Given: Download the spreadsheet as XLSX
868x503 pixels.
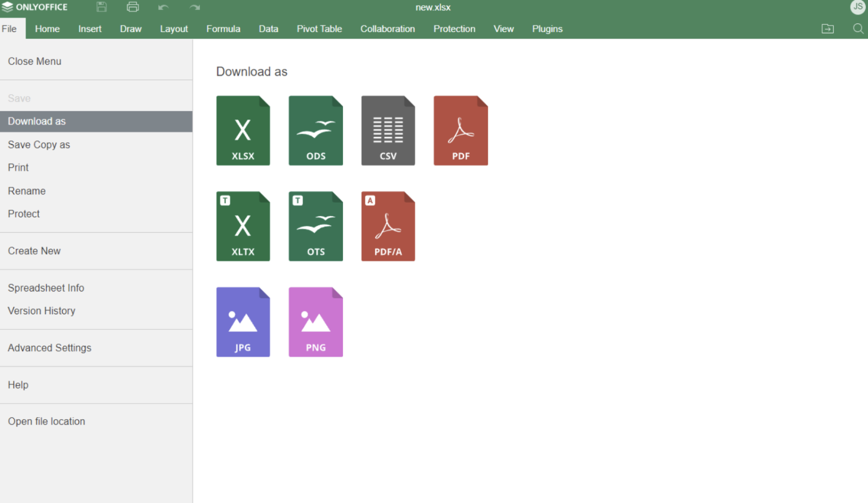Looking at the screenshot, I should coord(243,130).
